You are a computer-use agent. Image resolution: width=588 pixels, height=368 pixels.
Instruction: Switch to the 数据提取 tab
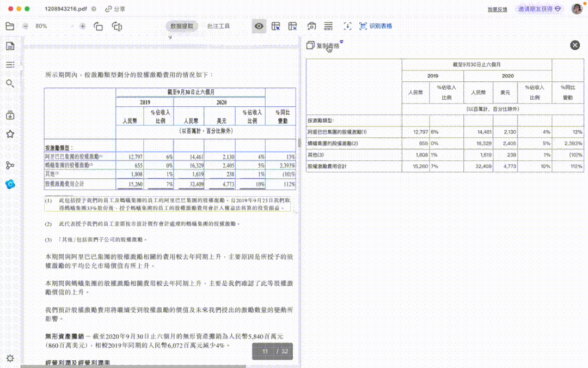tap(182, 26)
